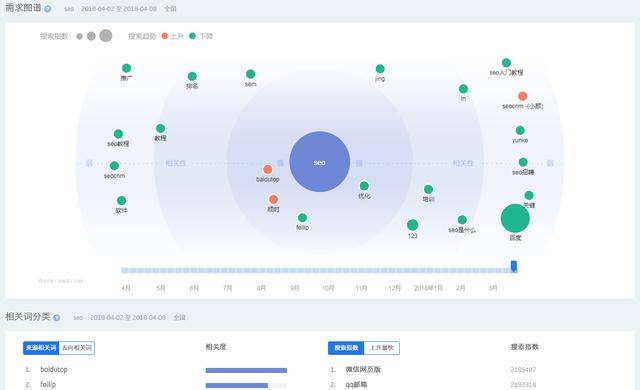Select the orange seocnm -(小颜) bubble
Image resolution: width=640 pixels, height=390 pixels.
click(x=522, y=96)
